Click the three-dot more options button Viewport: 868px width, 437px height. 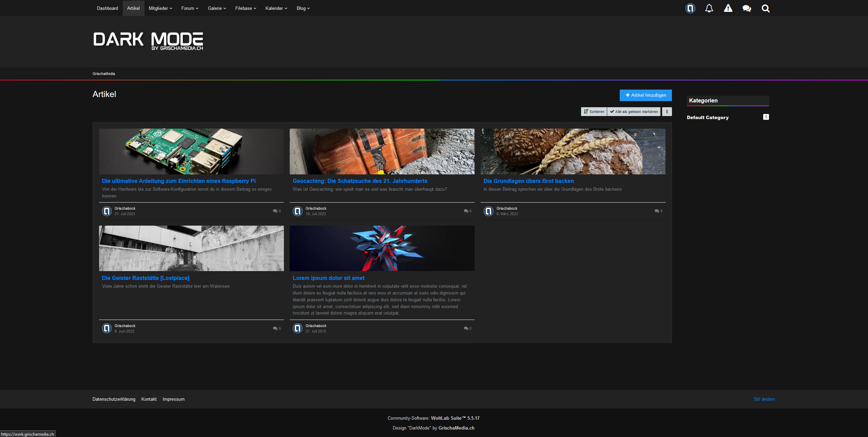click(x=667, y=112)
